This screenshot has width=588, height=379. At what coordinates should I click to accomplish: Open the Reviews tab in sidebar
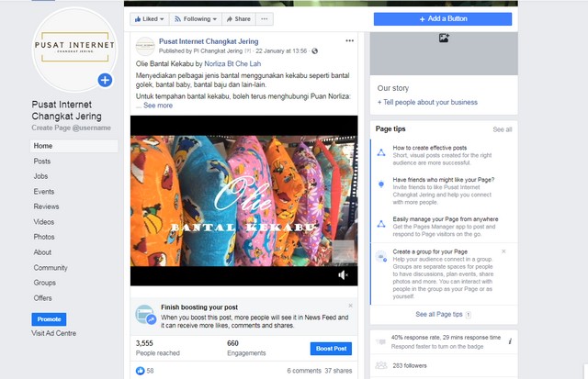(x=46, y=206)
